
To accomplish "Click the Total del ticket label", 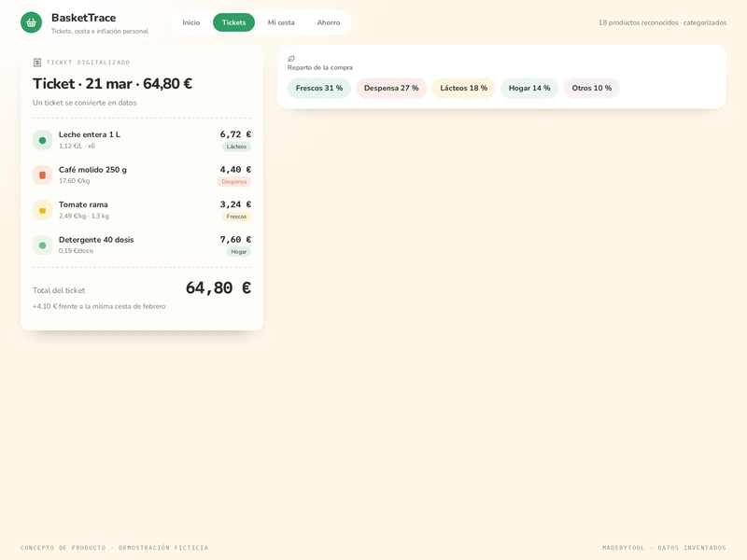I will point(59,290).
